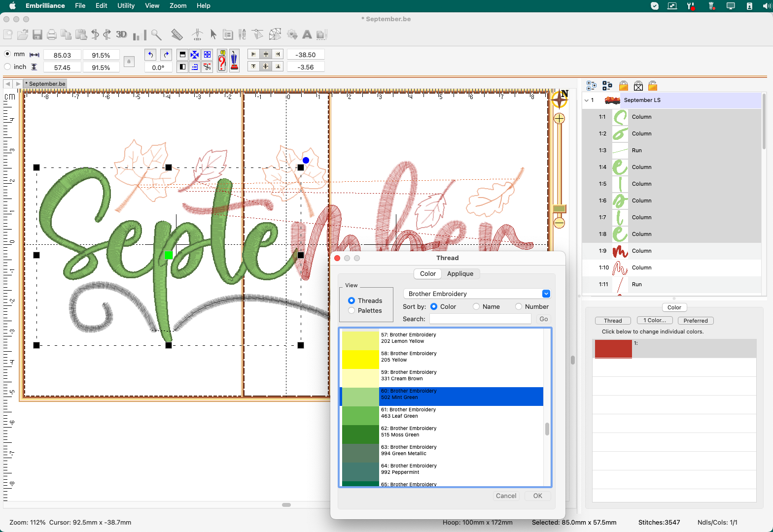Viewport: 773px width, 532px height.
Task: Select the ruler measure tool
Action: (176, 34)
